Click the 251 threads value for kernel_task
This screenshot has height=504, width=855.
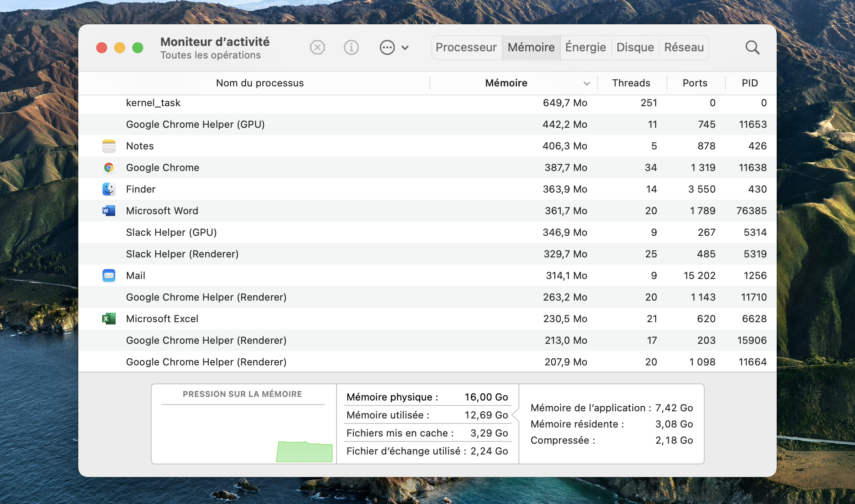(x=649, y=103)
